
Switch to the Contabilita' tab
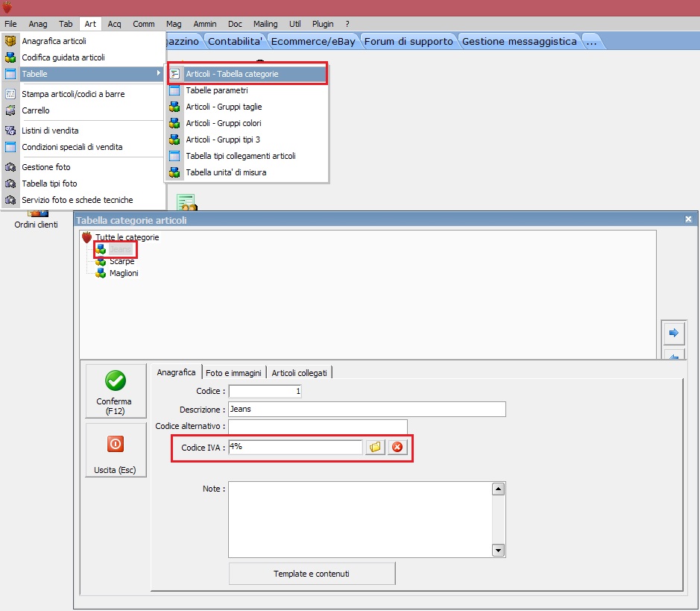click(x=235, y=42)
